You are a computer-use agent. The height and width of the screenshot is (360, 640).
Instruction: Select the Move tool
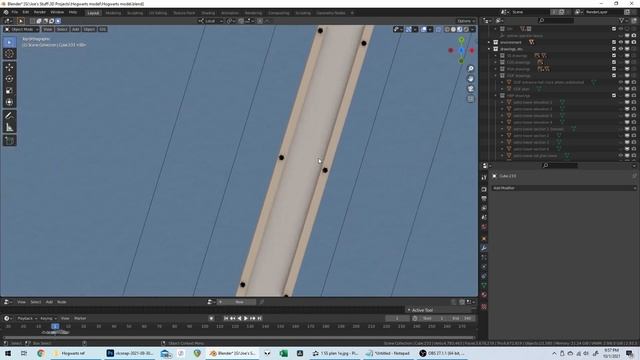coord(9,67)
